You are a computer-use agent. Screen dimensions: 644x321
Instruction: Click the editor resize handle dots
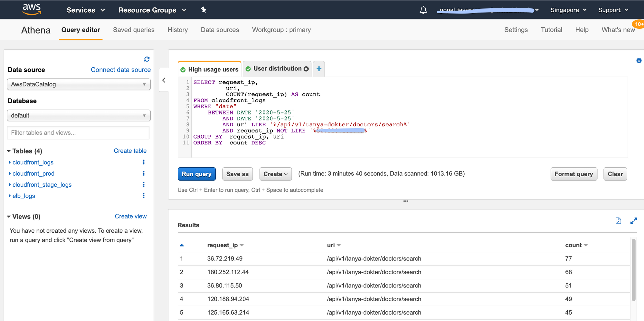(x=406, y=201)
